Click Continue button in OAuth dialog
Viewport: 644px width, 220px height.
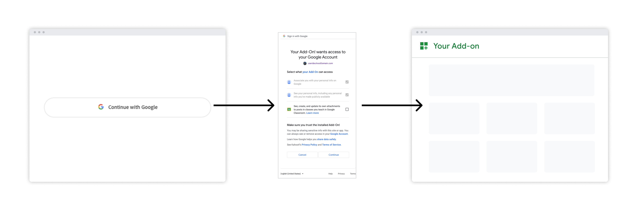[333, 155]
